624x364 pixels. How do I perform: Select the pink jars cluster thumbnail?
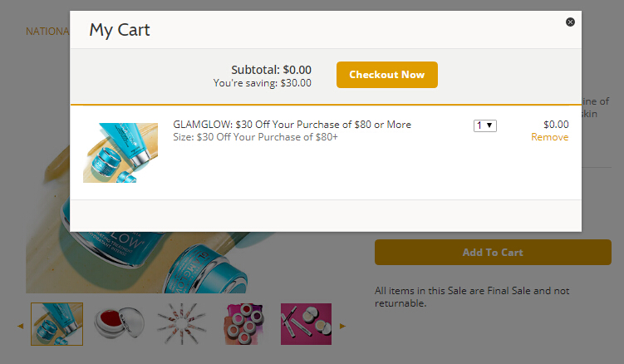click(243, 324)
